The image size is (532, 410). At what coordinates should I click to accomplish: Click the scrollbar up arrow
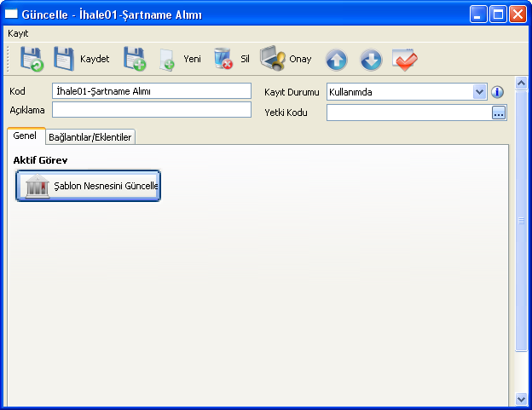(x=521, y=83)
